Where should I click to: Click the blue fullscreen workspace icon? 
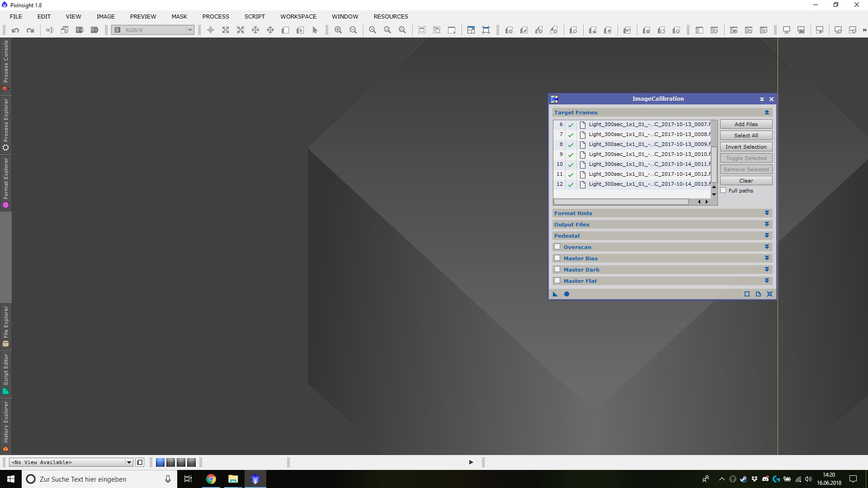(x=486, y=30)
